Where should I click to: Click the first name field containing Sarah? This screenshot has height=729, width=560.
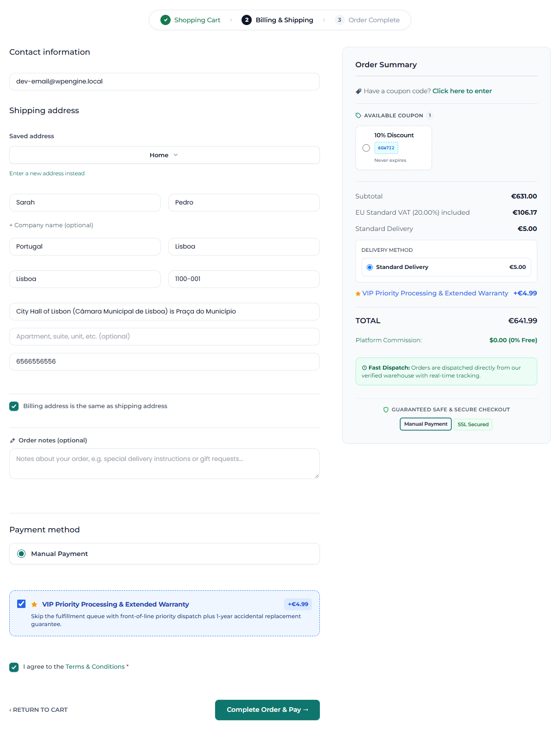[x=85, y=203]
